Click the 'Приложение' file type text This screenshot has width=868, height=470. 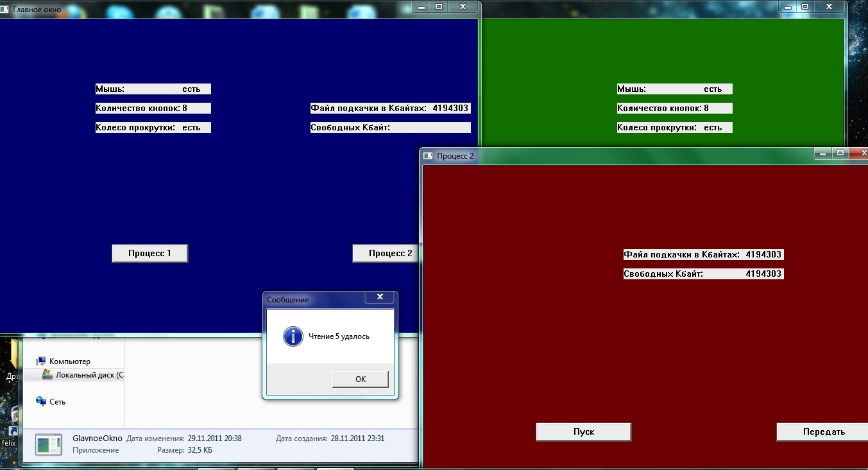pyautogui.click(x=96, y=450)
